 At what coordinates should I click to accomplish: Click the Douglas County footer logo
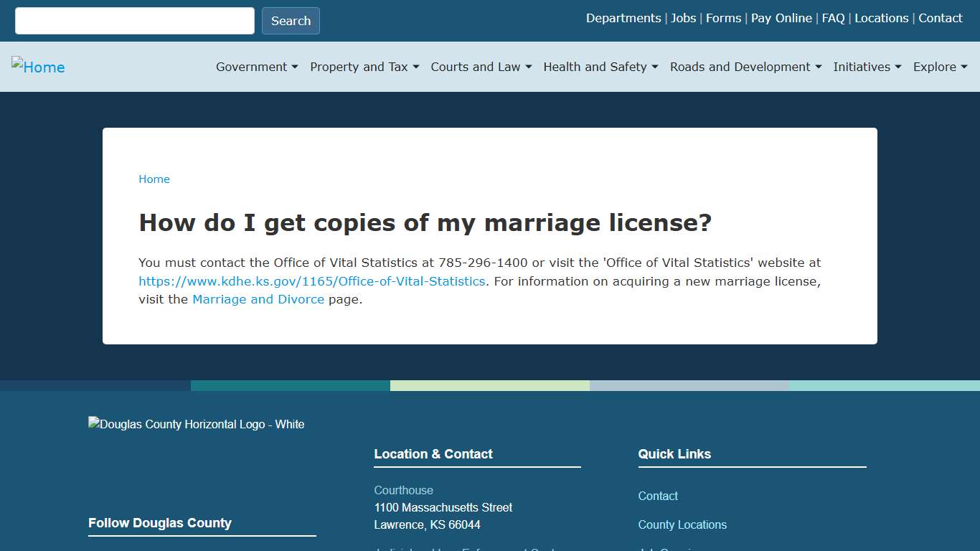[x=196, y=424]
